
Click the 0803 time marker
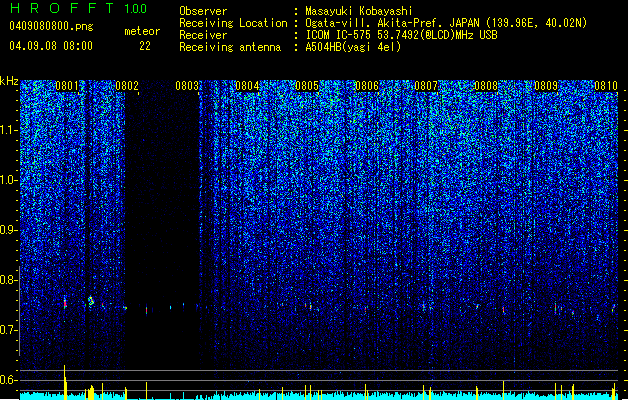coord(187,86)
